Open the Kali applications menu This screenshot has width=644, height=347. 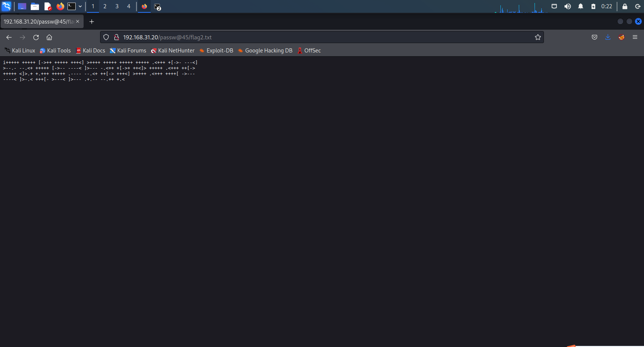click(6, 6)
